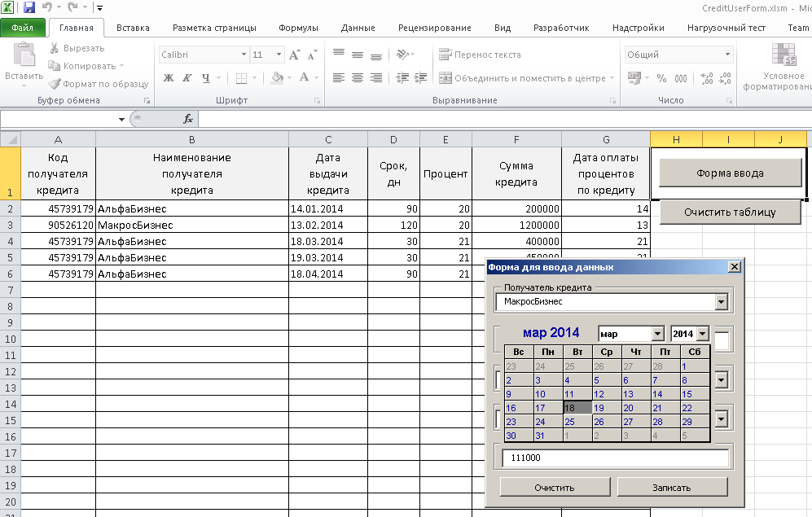Toggle bold Ж formatting
Screen dimensions: 812x517
(169, 77)
